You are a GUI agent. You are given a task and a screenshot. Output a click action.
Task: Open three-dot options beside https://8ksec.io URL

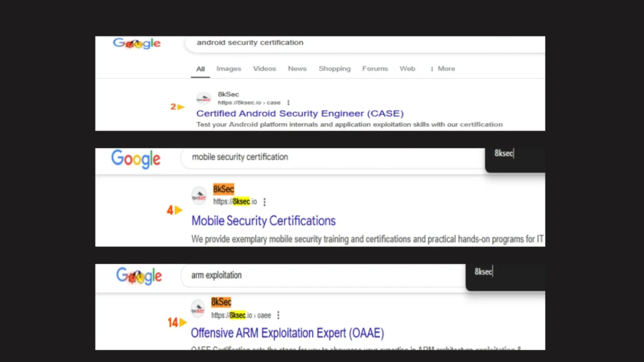point(265,202)
